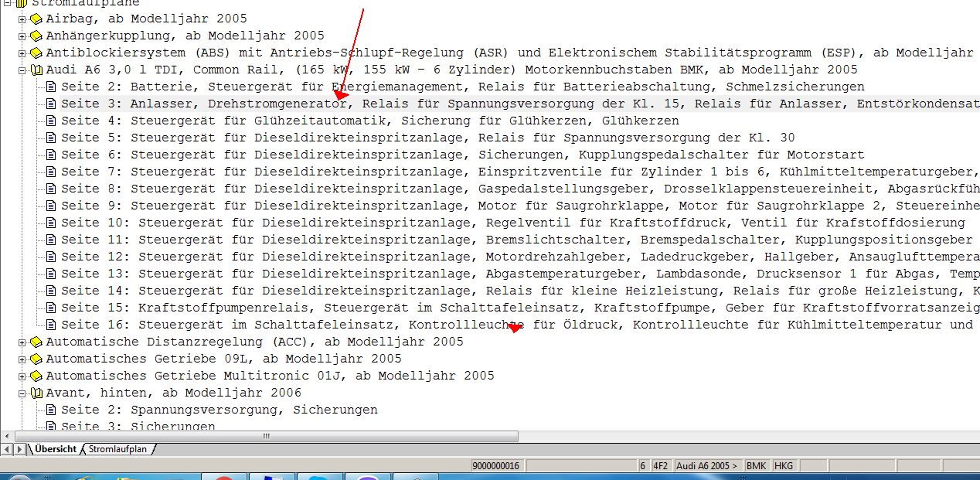Open Seite 2: Batterie, Steuergerät für Energiemanagement

(463, 87)
